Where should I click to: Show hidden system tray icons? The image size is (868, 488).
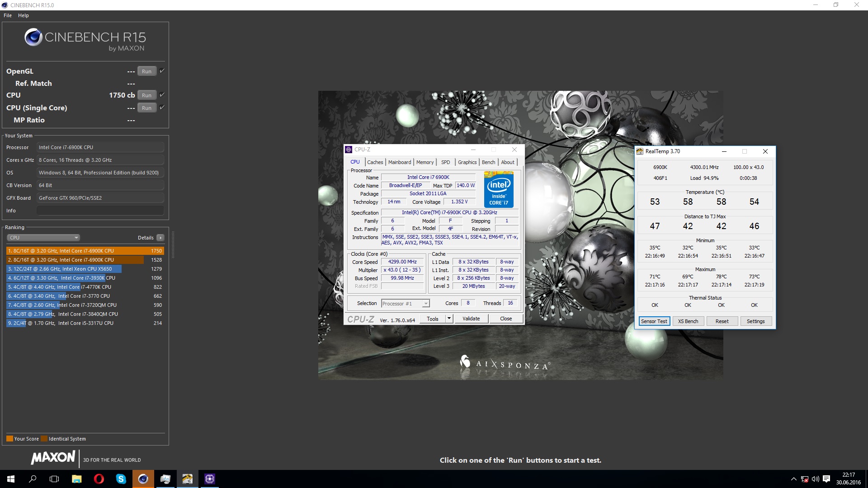793,479
